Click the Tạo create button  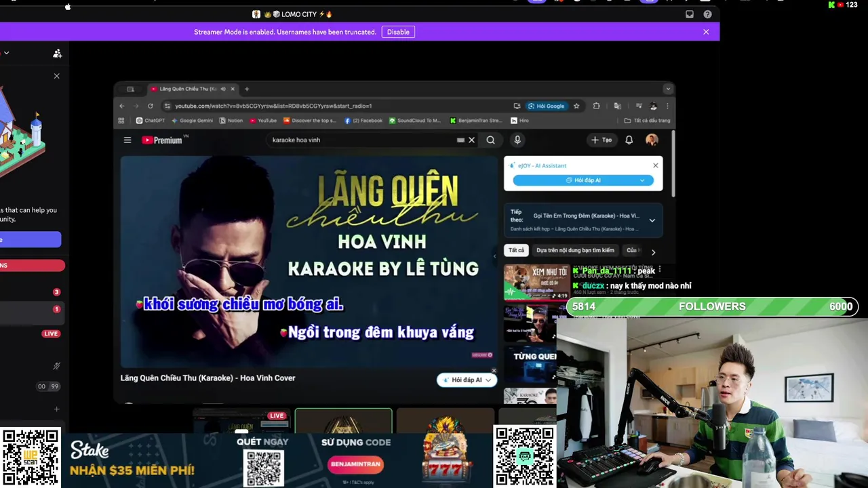tap(601, 140)
